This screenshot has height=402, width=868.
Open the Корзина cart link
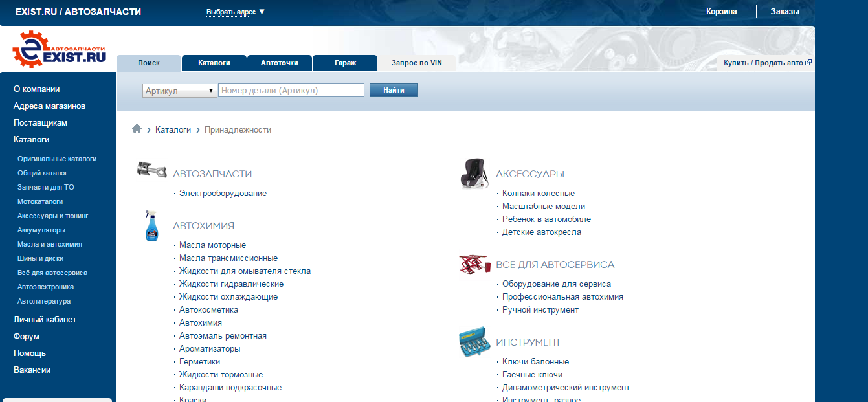tap(722, 12)
